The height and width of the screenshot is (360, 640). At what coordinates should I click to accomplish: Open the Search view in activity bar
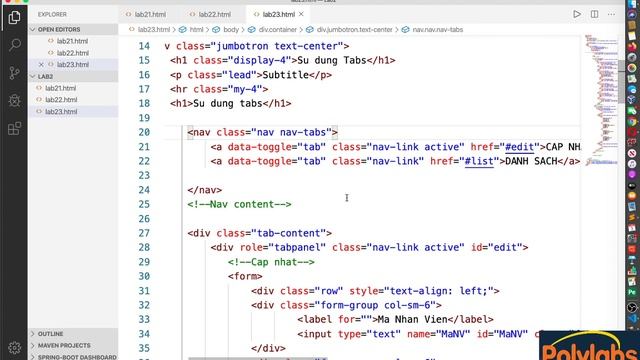[14, 44]
